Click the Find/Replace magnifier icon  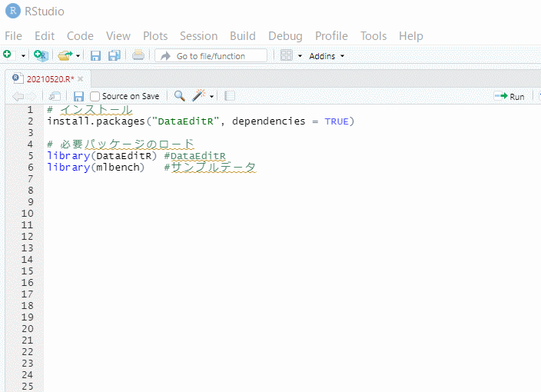click(179, 96)
